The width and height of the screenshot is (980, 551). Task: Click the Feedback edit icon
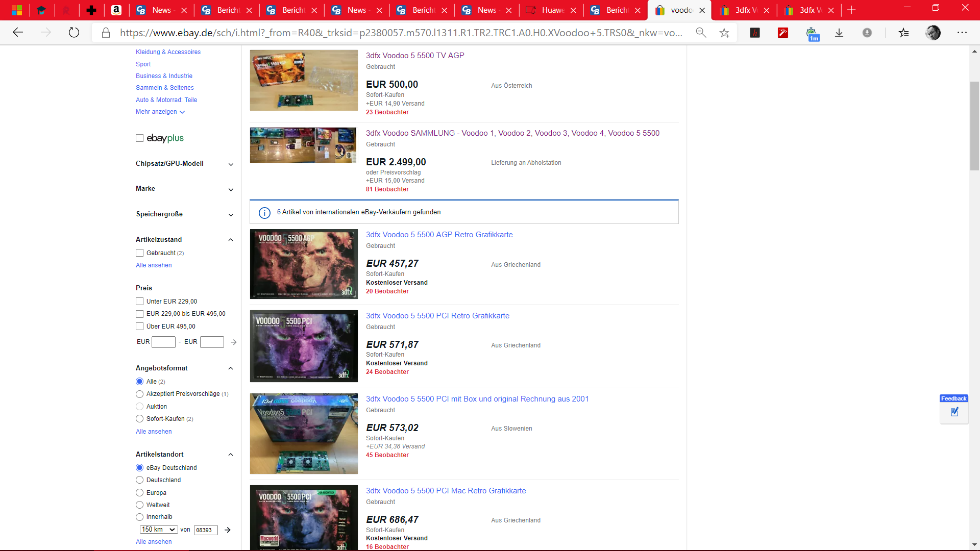(x=954, y=412)
